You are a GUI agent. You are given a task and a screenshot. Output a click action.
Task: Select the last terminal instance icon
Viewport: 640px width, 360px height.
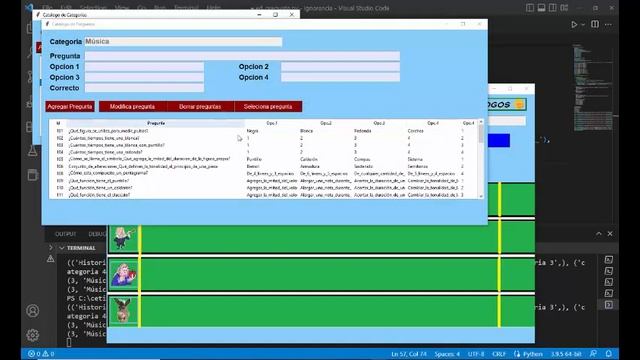click(609, 305)
